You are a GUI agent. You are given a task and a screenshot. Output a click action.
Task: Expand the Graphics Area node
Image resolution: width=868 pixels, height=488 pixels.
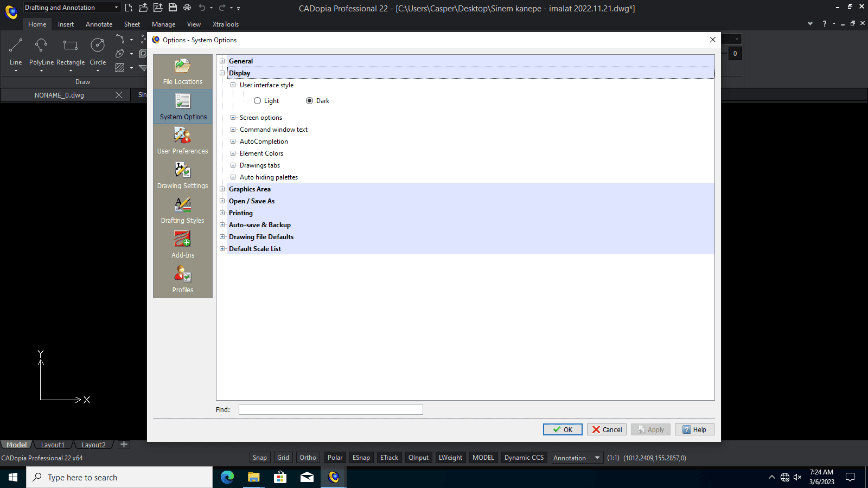pyautogui.click(x=222, y=189)
